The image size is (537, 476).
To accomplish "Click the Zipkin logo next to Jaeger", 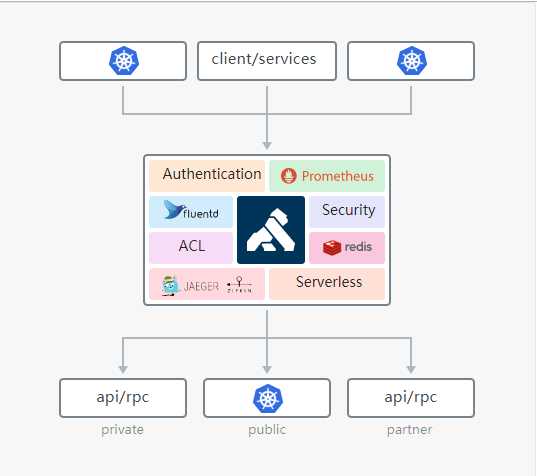I will click(239, 285).
